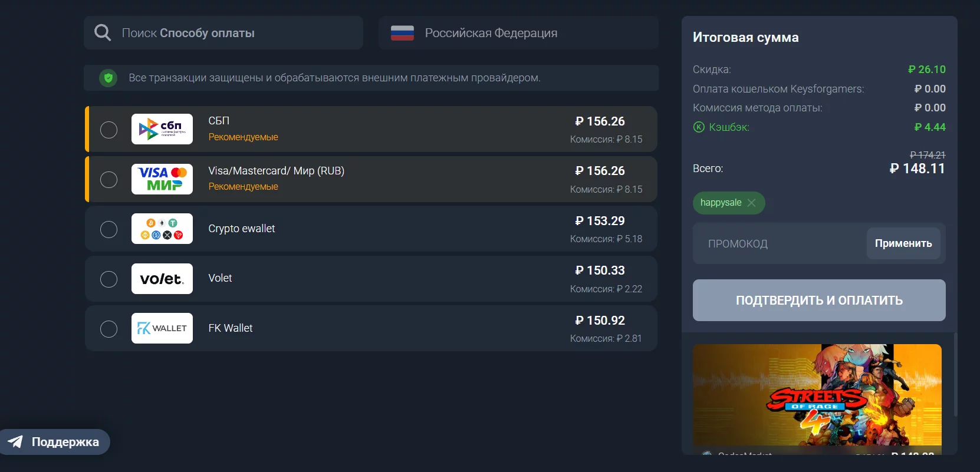Click the payment method search field
This screenshot has width=980, height=472.
pyautogui.click(x=236, y=33)
